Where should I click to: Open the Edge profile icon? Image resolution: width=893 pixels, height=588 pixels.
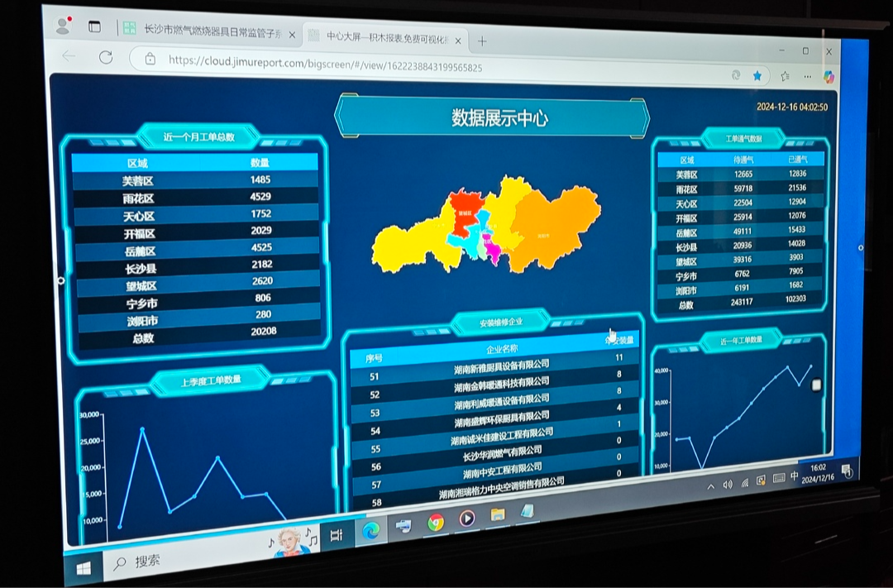63,25
